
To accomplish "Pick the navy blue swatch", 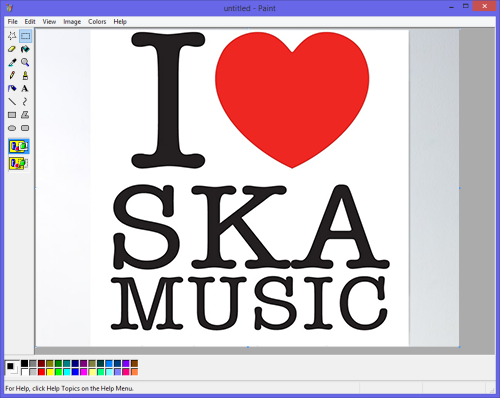I will click(75, 363).
